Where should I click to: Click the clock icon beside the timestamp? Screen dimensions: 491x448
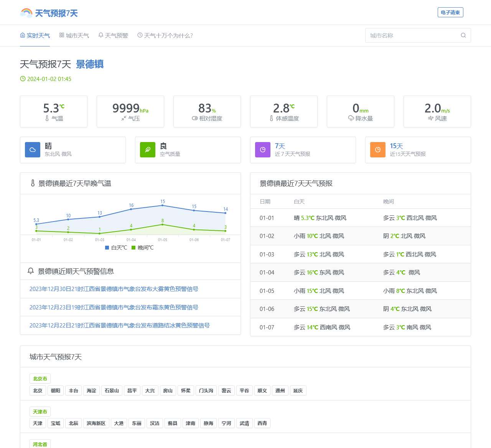tap(23, 79)
